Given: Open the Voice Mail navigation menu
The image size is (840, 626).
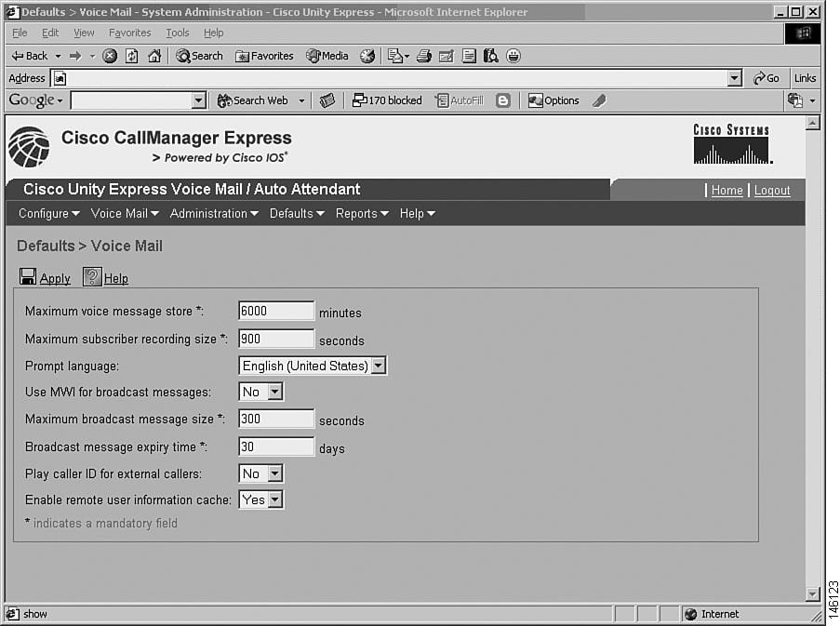Looking at the screenshot, I should click(125, 214).
